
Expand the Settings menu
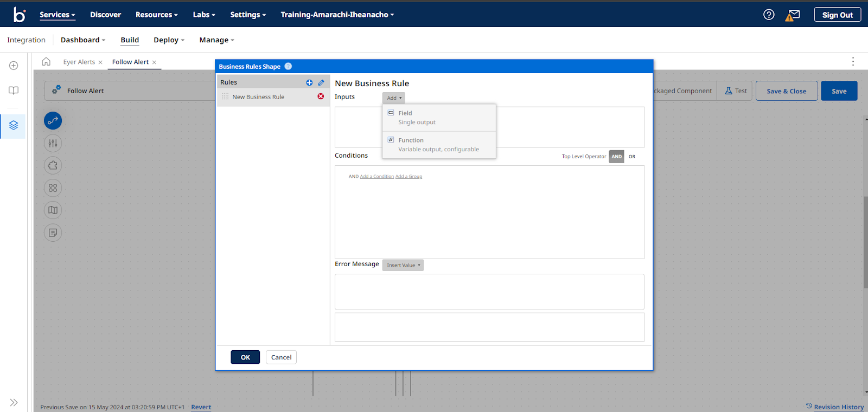tap(248, 15)
